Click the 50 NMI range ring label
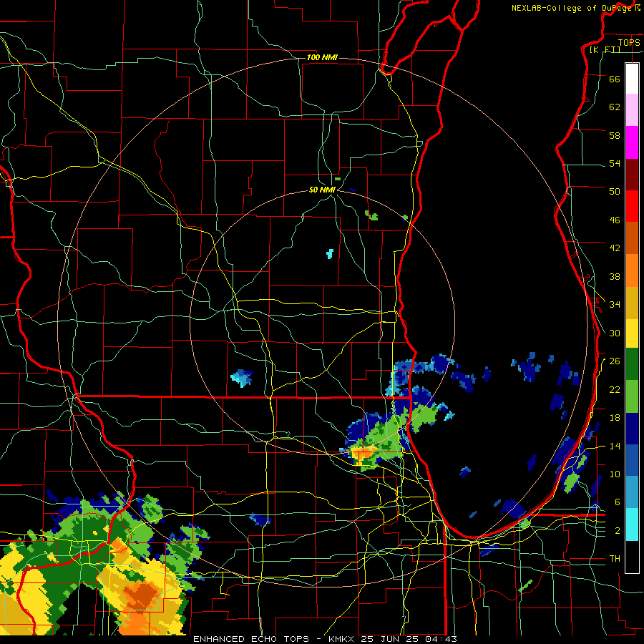The width and height of the screenshot is (644, 644). pos(322,190)
